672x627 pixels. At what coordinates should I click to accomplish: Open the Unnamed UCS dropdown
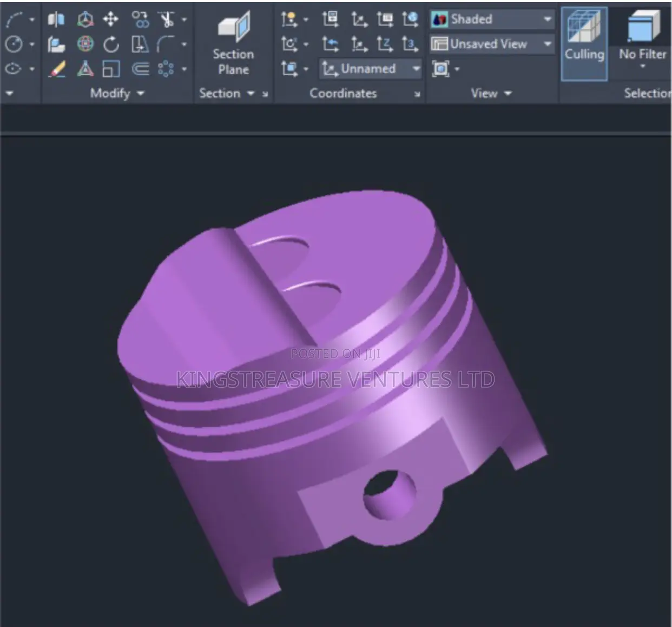tap(416, 69)
